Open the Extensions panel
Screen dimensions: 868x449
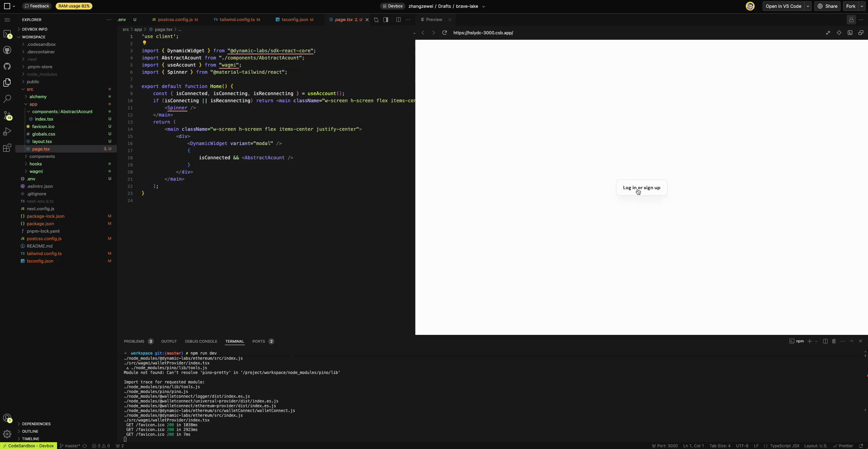[x=7, y=148]
